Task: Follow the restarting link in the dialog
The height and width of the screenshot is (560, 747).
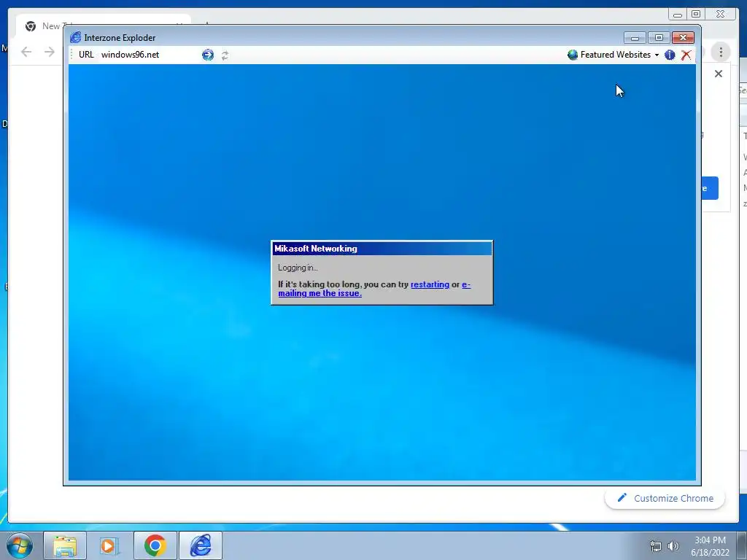Action: click(430, 284)
